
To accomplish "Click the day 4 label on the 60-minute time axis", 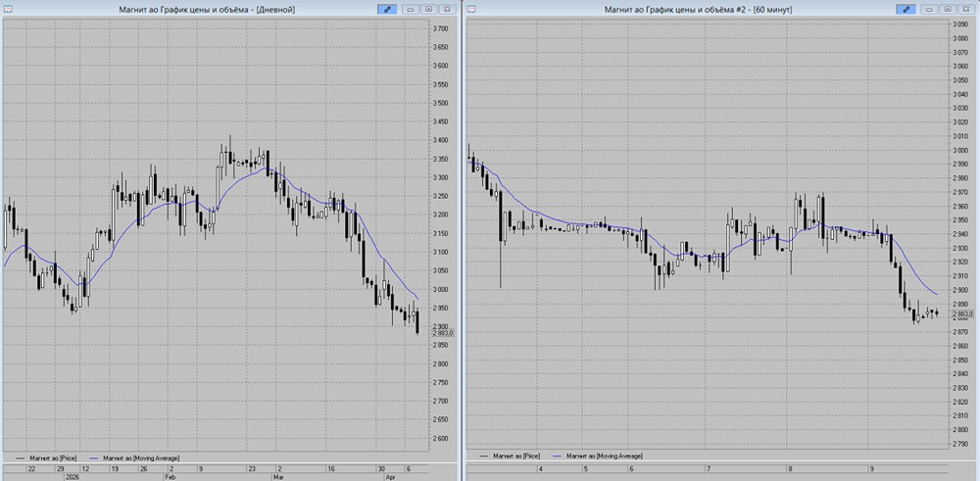I will pyautogui.click(x=541, y=468).
